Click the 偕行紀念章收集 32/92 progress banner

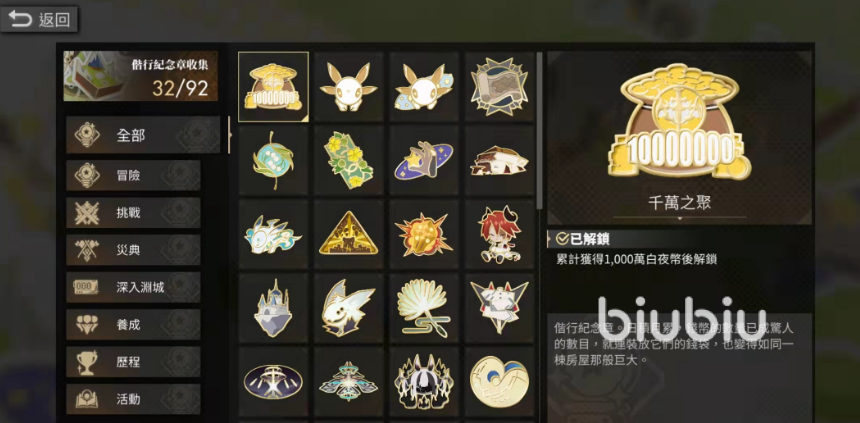141,76
